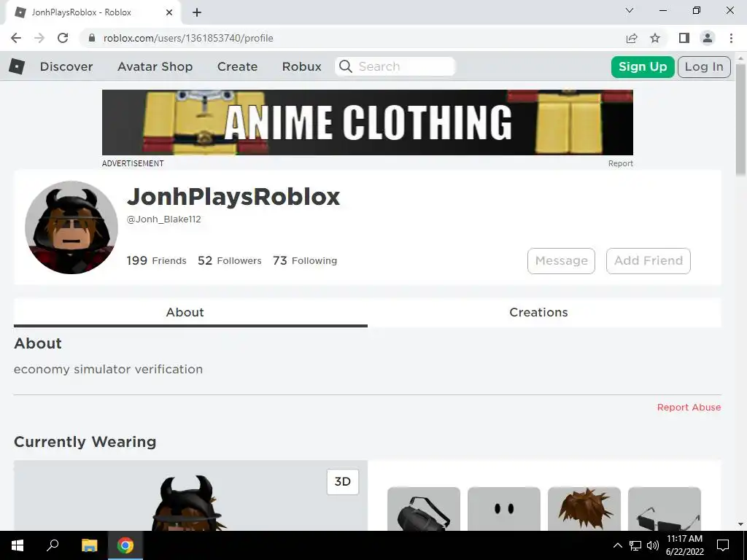Image resolution: width=747 pixels, height=560 pixels.
Task: Open the Chrome three-dot menu
Action: [x=731, y=38]
